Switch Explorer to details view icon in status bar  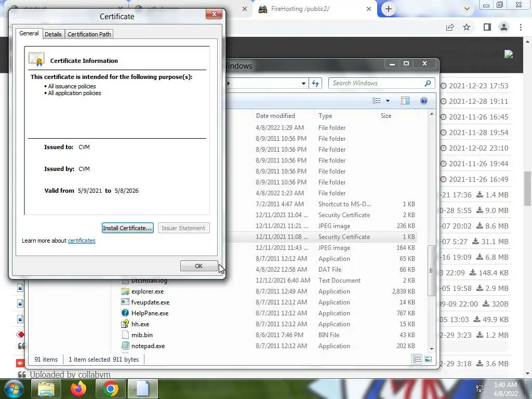(417, 359)
